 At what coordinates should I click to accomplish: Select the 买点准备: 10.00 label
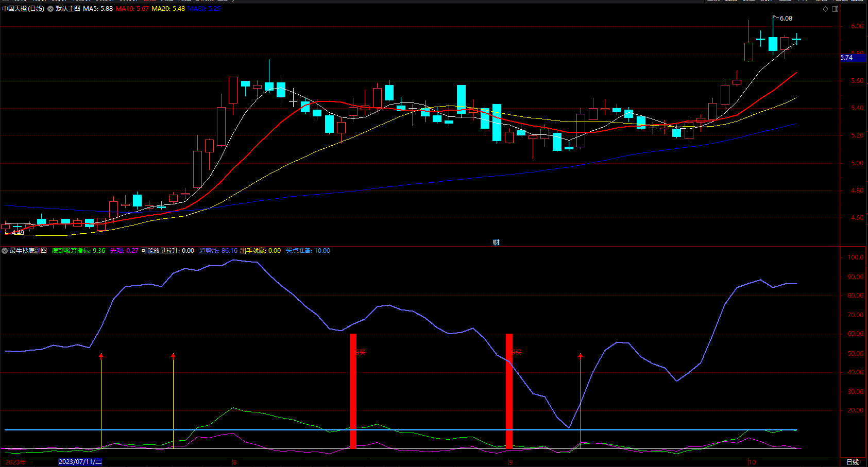tap(308, 251)
